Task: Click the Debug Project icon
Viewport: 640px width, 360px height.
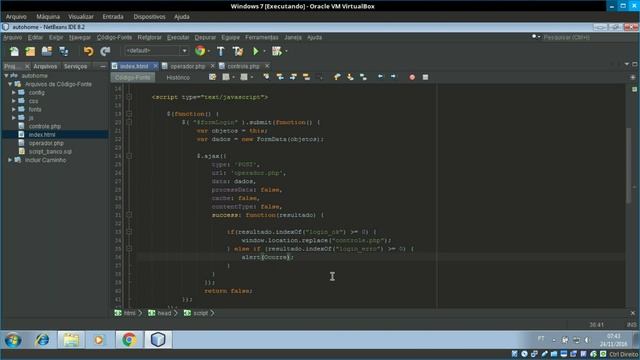Action: [x=277, y=51]
